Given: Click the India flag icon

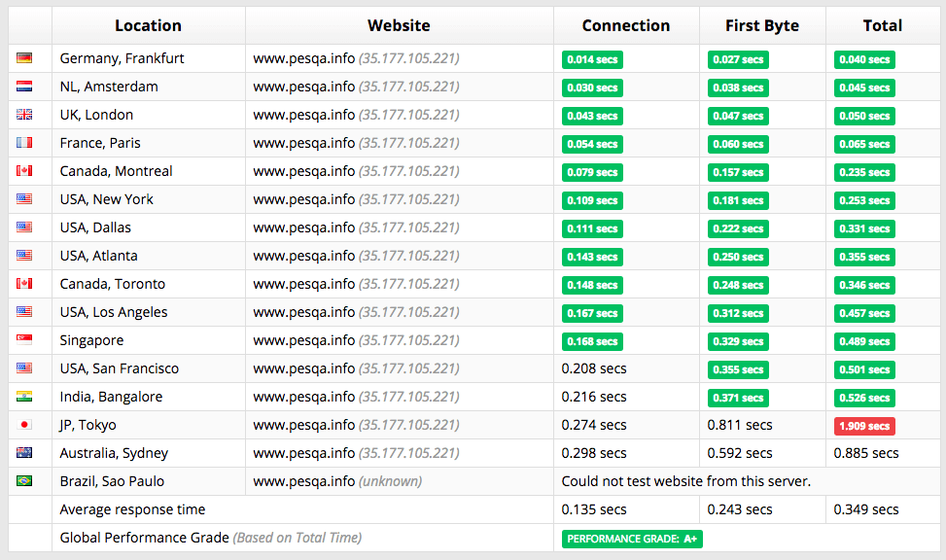Looking at the screenshot, I should 24,396.
